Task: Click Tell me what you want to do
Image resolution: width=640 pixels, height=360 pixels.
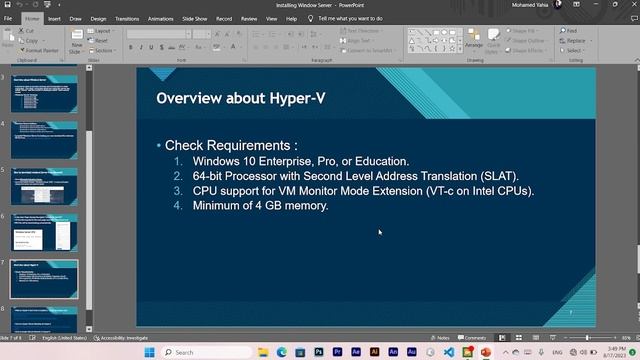Action: point(345,19)
